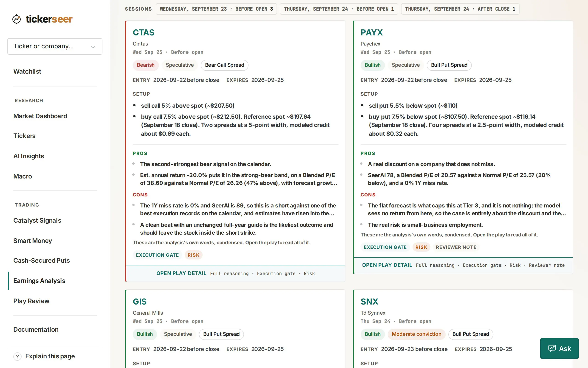Click the Cintas company name

(x=140, y=44)
